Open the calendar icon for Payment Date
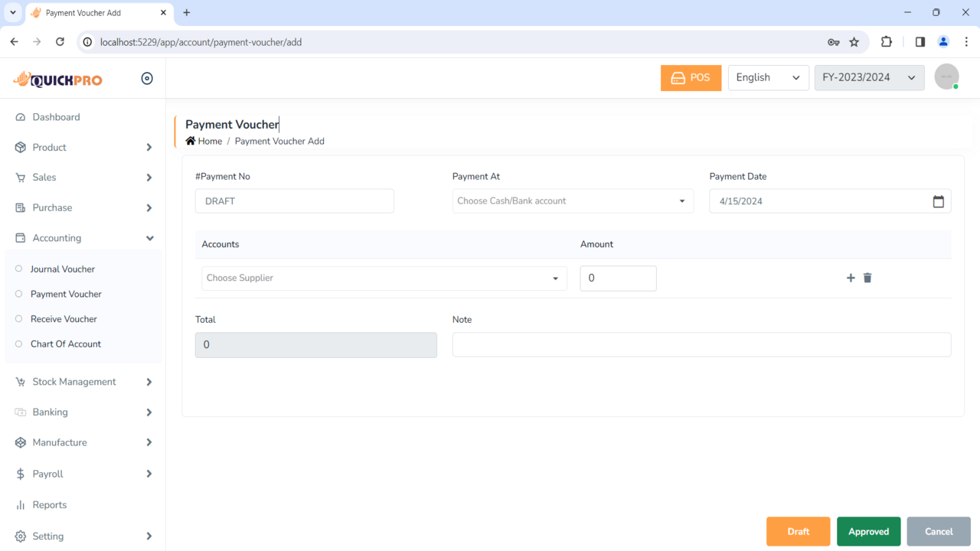 pyautogui.click(x=939, y=201)
